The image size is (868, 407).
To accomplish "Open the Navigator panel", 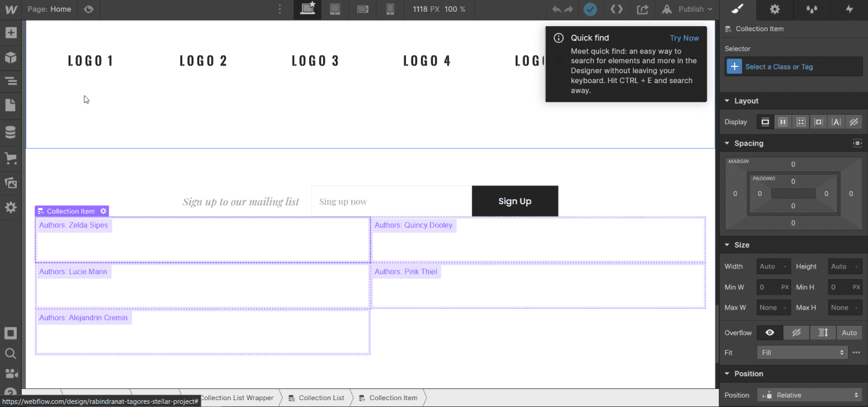I will (x=11, y=81).
